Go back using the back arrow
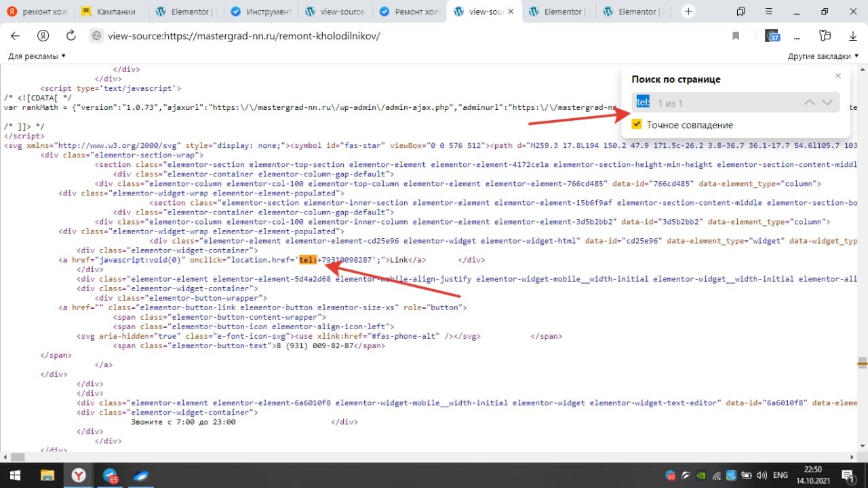Image resolution: width=868 pixels, height=488 pixels. tap(16, 36)
